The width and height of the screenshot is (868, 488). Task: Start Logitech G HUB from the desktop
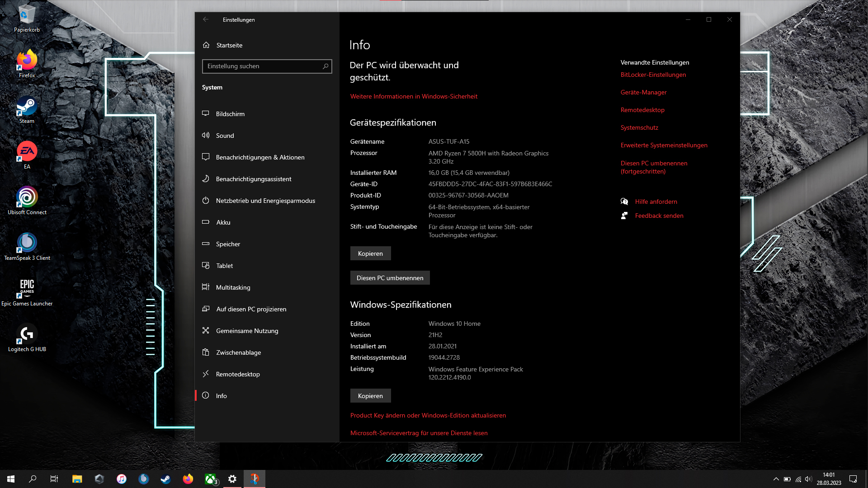(x=27, y=334)
